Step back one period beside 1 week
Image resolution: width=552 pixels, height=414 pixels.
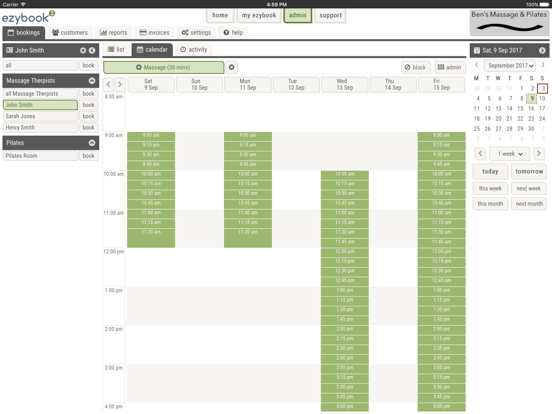tap(480, 153)
